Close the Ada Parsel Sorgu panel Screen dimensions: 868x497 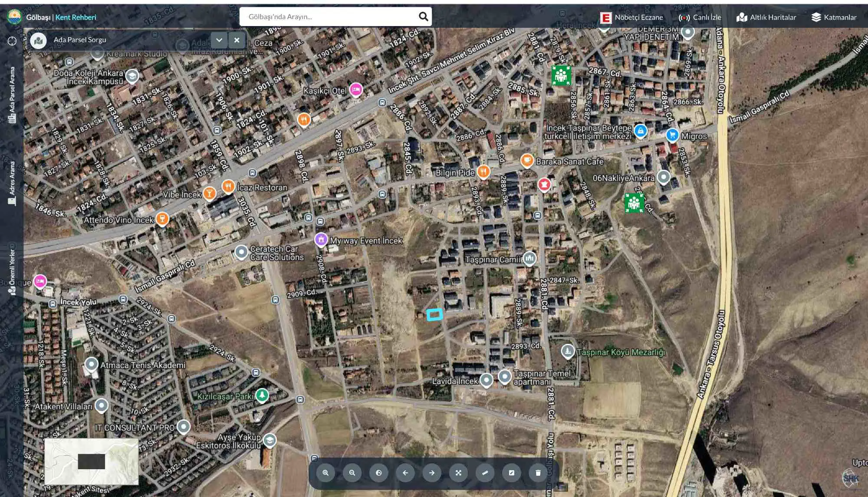pyautogui.click(x=237, y=40)
